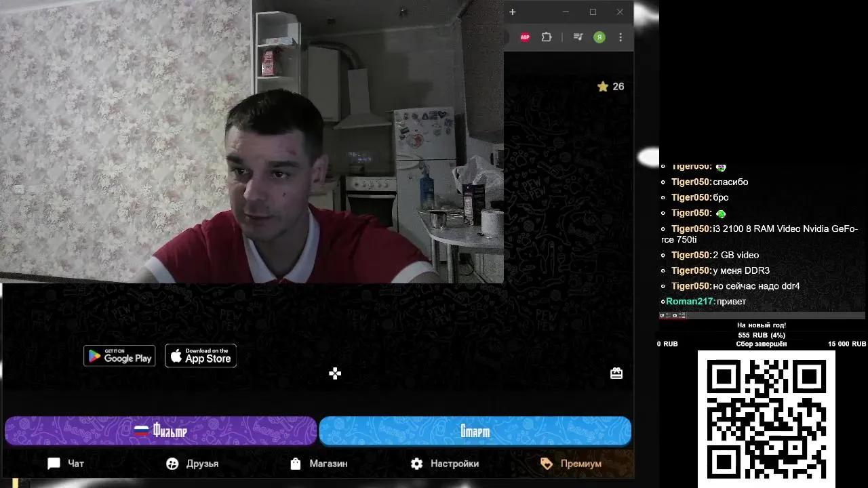Open the media control playlist icon
This screenshot has width=868, height=488.
click(x=578, y=37)
